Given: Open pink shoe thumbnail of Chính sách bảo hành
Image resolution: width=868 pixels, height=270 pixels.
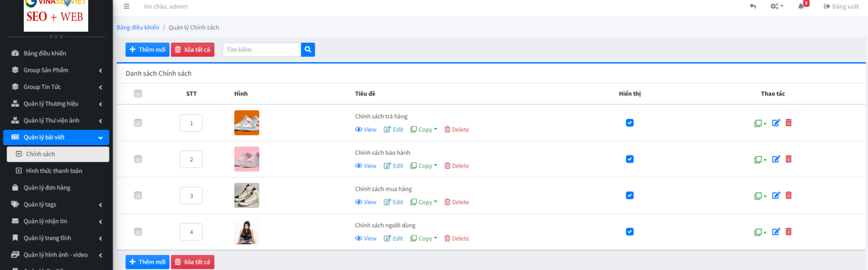Looking at the screenshot, I should pyautogui.click(x=247, y=159).
